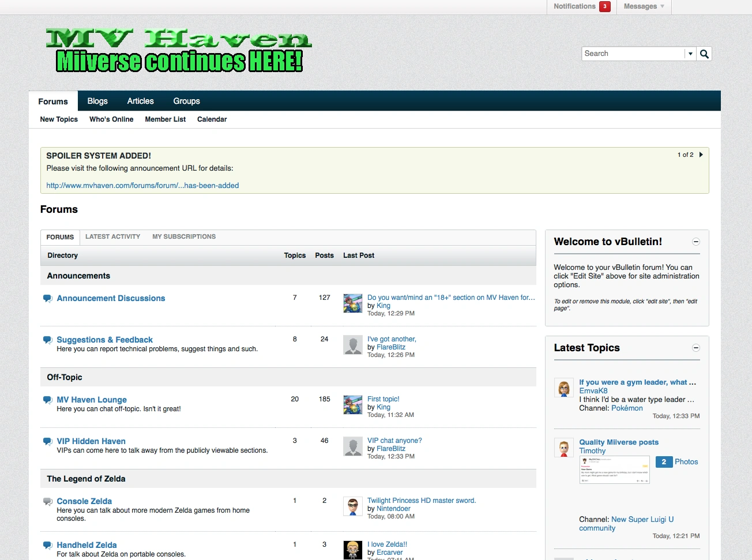Open the Blogs tab
The image size is (752, 560).
click(x=97, y=101)
